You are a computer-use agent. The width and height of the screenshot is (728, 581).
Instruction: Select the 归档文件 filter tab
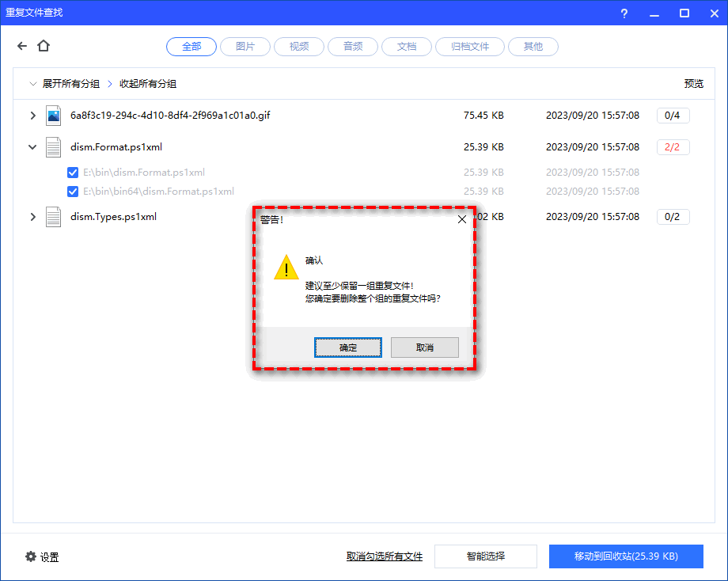(470, 47)
